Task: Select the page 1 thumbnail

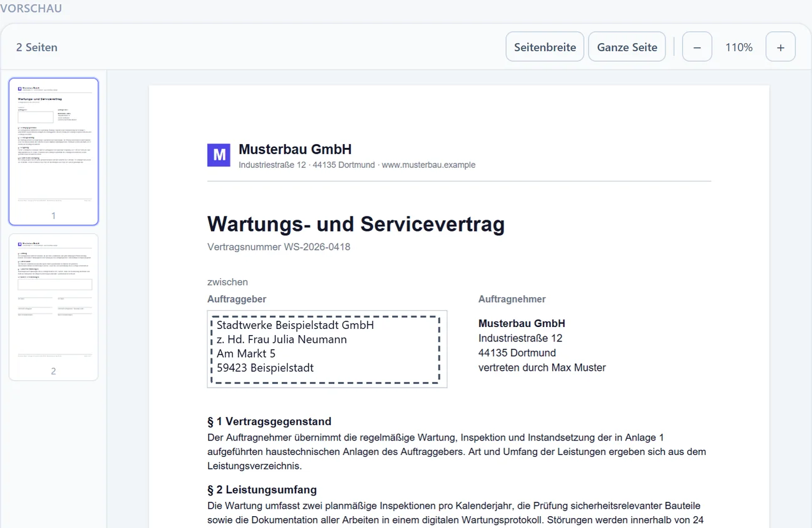Action: [54, 152]
